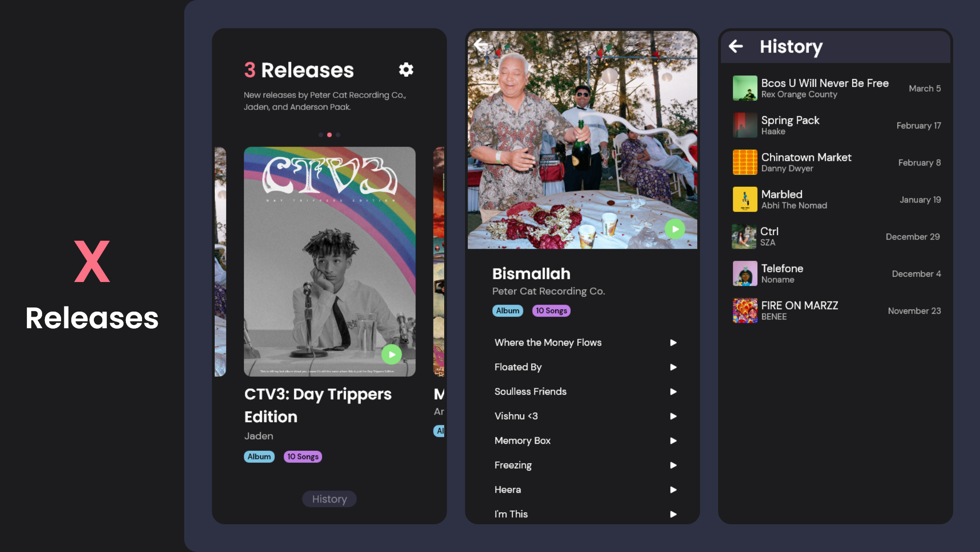Play the track Memory Box
980x552 pixels.
pos(673,441)
